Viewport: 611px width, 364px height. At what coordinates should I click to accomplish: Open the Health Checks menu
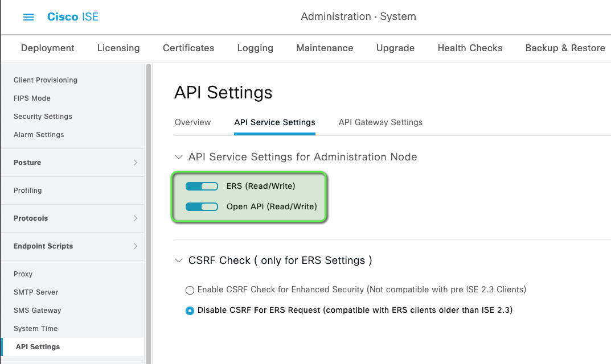tap(470, 48)
